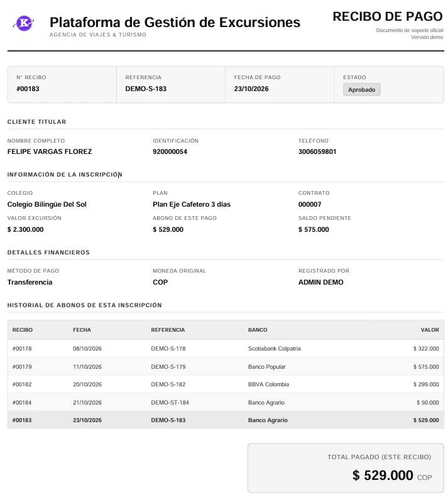Select receipt number #00183 at top
Screen dimensions: 448x495
click(28, 89)
